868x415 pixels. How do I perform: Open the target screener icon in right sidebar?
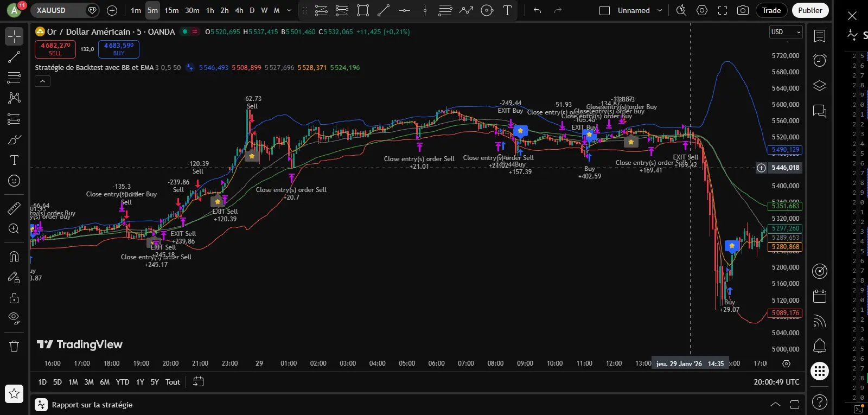(x=820, y=271)
